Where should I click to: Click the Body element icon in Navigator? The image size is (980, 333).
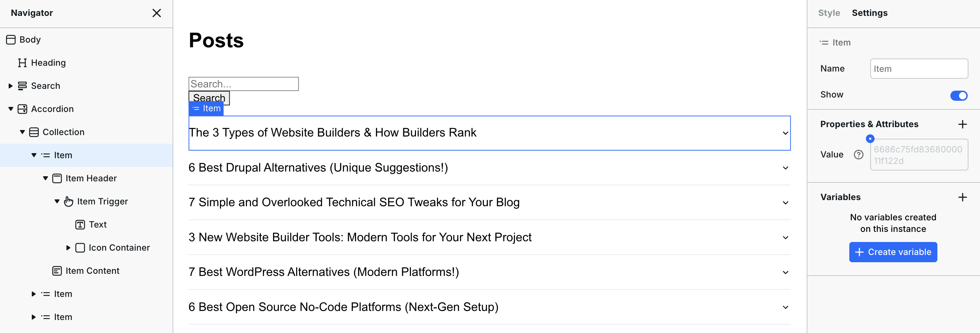(x=11, y=40)
